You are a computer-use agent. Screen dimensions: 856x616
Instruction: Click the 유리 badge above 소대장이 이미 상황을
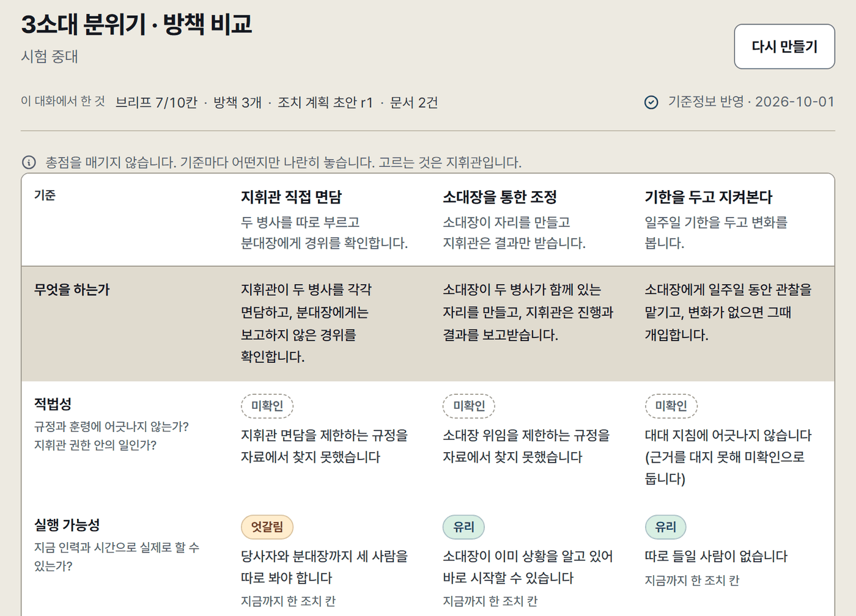point(463,527)
